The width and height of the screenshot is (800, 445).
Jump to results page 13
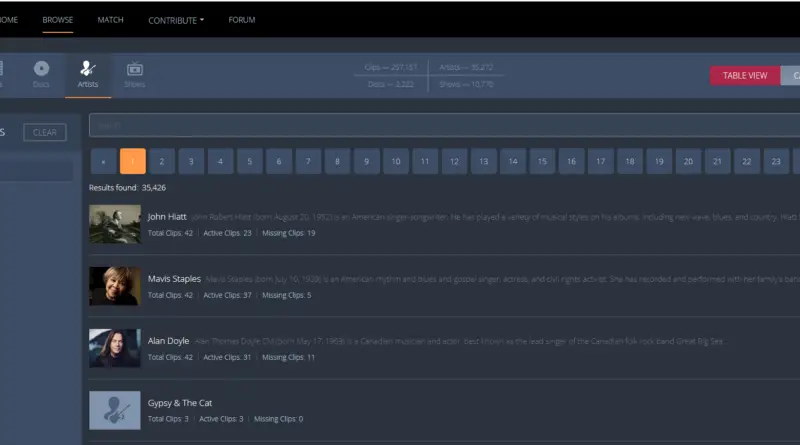click(x=484, y=161)
